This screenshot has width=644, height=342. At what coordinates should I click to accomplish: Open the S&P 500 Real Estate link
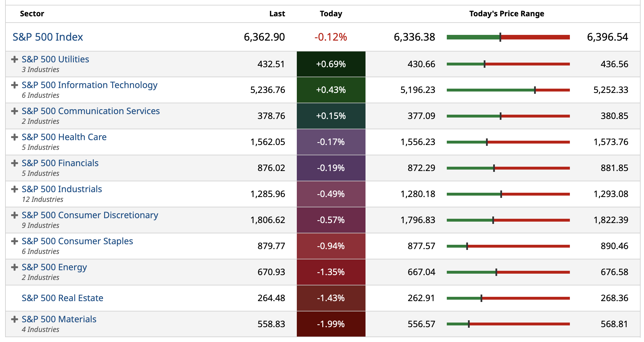(62, 298)
